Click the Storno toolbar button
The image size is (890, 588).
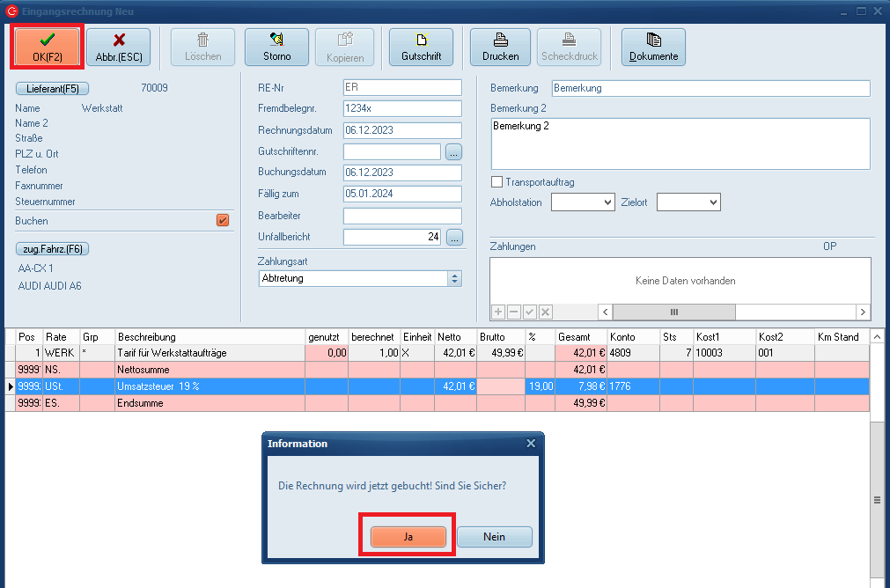pyautogui.click(x=276, y=47)
